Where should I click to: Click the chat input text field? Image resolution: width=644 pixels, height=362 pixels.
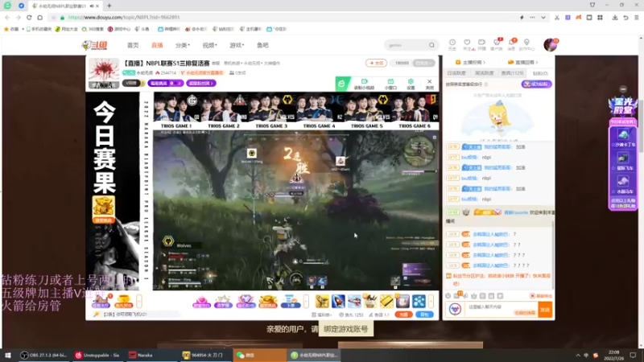click(500, 310)
